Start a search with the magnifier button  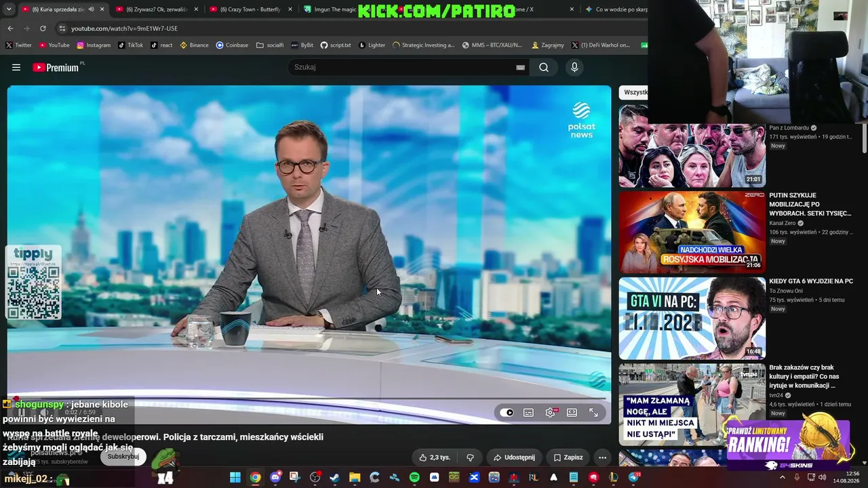tap(544, 67)
